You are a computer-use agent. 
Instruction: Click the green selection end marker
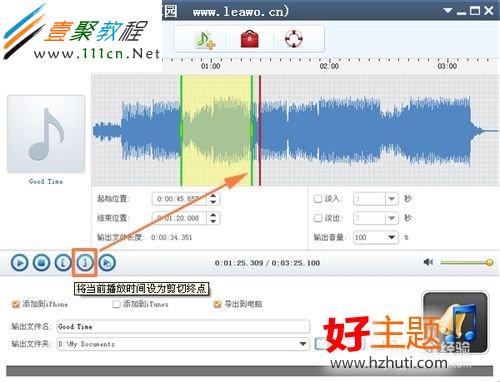pyautogui.click(x=252, y=130)
